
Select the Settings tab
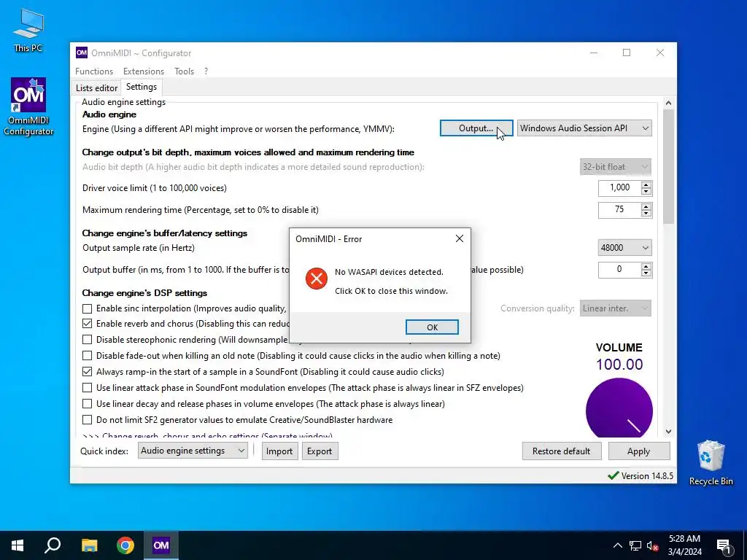coord(142,87)
